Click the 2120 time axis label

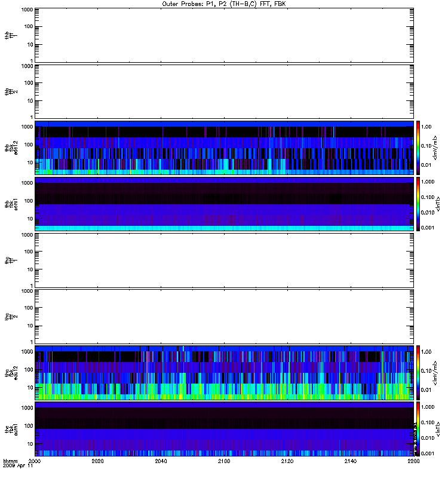[x=287, y=461]
